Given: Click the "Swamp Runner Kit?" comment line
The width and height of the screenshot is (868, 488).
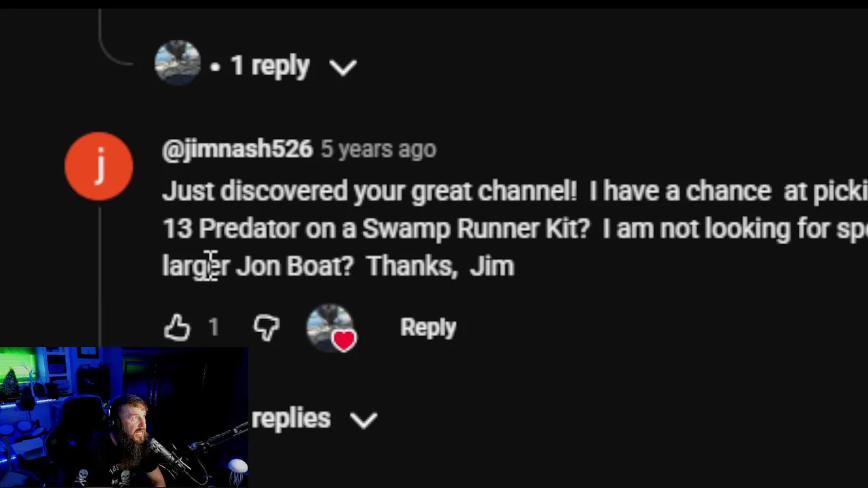Looking at the screenshot, I should click(x=476, y=229).
